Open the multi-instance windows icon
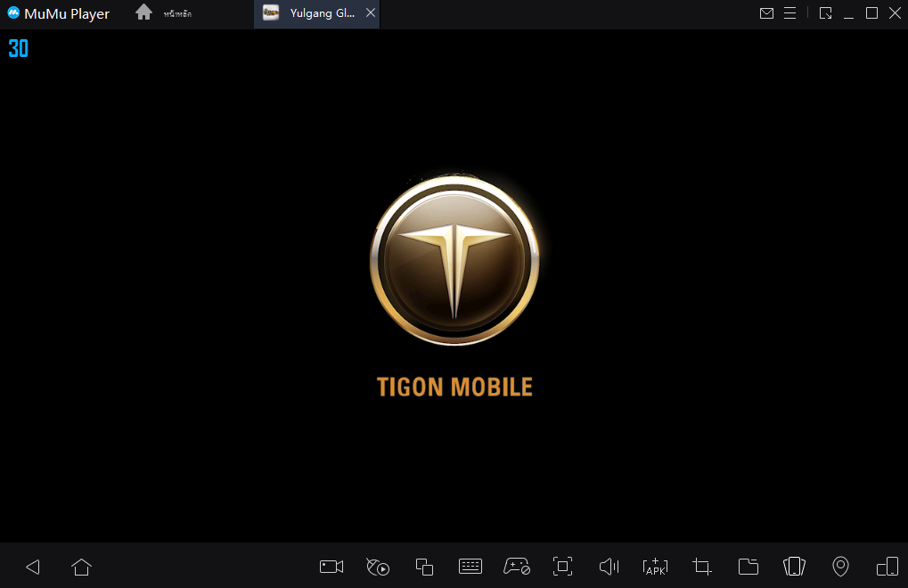 (x=424, y=567)
